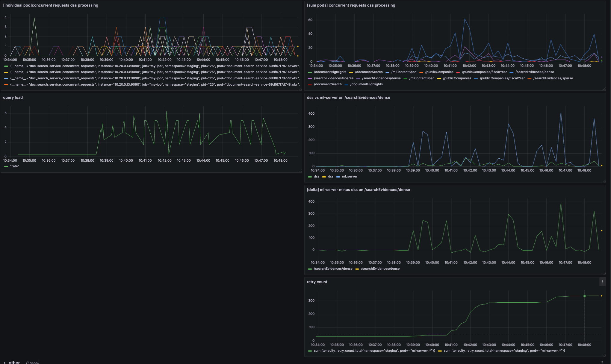This screenshot has height=364, width=611.
Task: Click the dss vs ml-server panel resize handle
Action: [604, 181]
